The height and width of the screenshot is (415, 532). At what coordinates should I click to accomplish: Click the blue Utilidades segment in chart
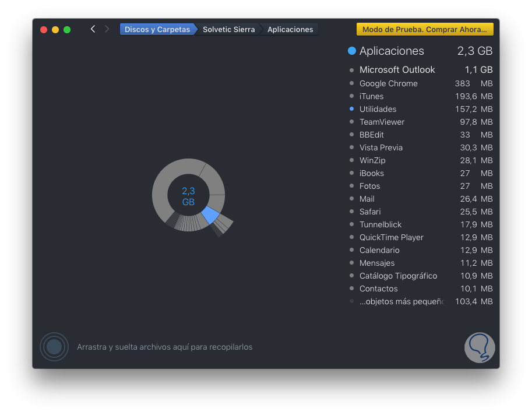coord(210,215)
